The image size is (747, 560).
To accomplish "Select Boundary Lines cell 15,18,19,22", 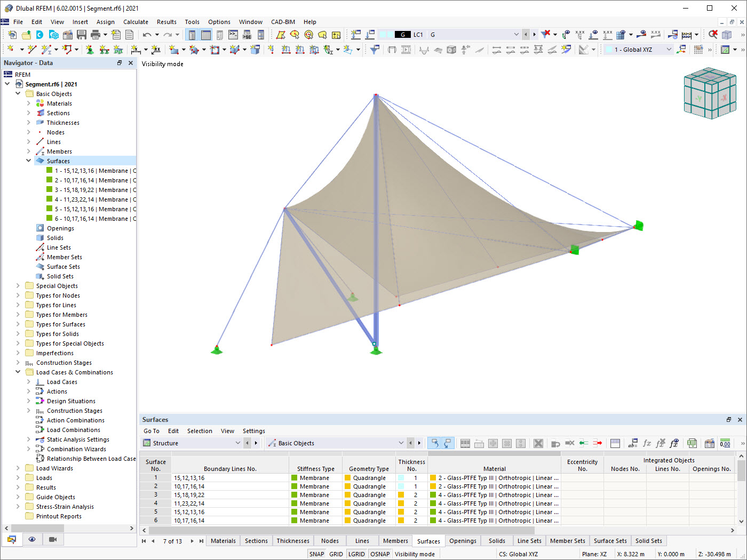I will point(231,495).
